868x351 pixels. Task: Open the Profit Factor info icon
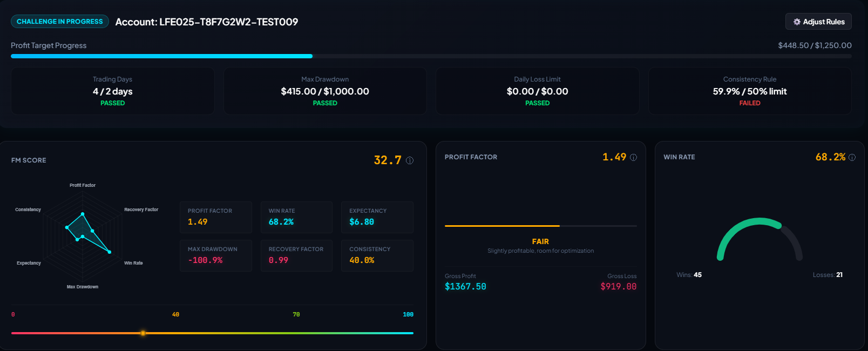(x=634, y=158)
